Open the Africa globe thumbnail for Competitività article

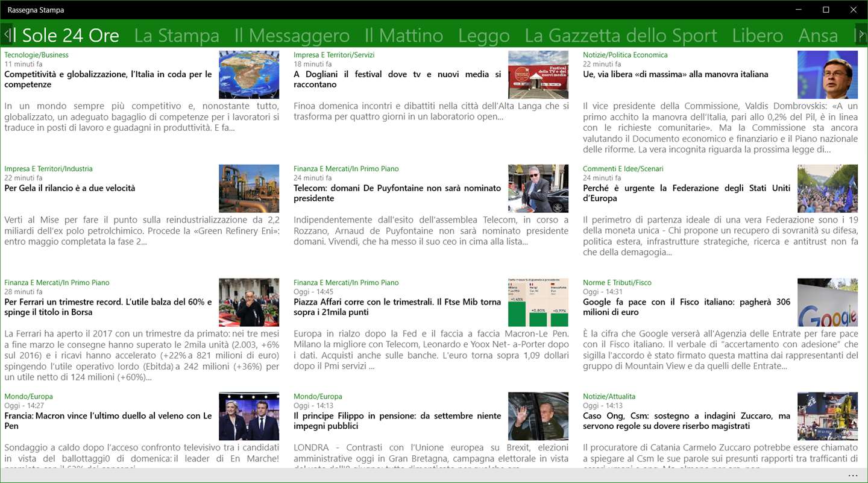249,75
